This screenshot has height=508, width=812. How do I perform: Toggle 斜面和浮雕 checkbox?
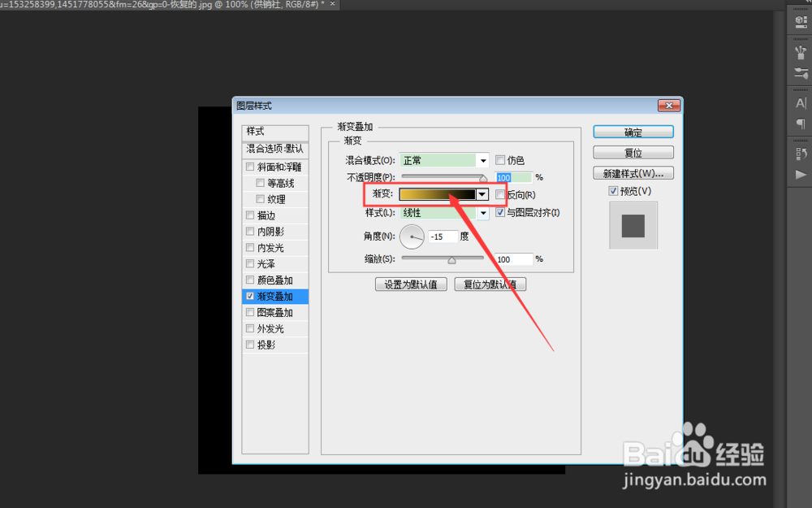click(250, 167)
